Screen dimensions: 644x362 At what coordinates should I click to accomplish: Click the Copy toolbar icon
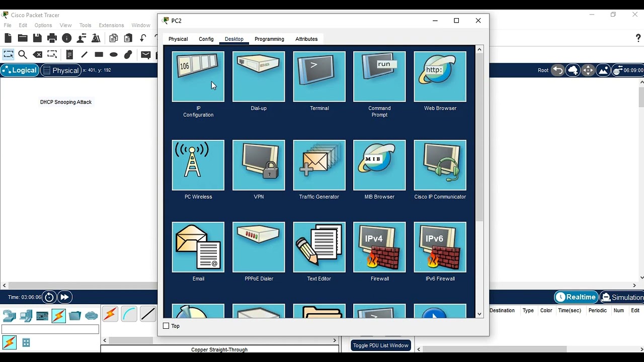pos(114,38)
